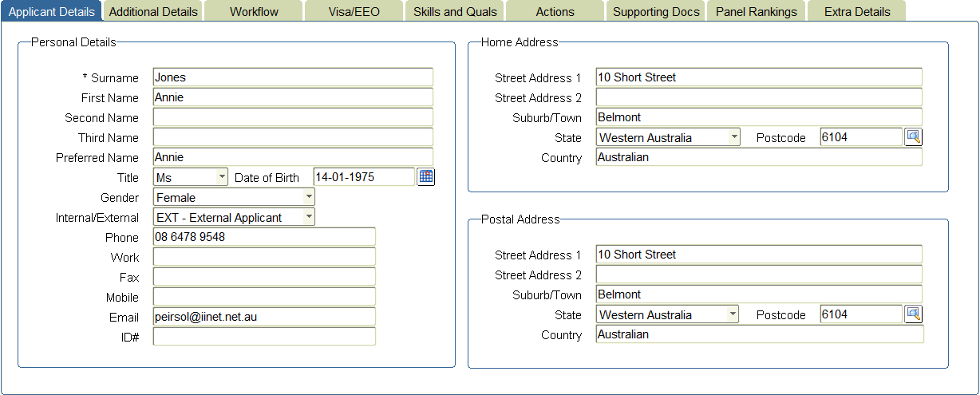Switch to the Applicant Details tab
This screenshot has height=395, width=980.
(x=51, y=11)
